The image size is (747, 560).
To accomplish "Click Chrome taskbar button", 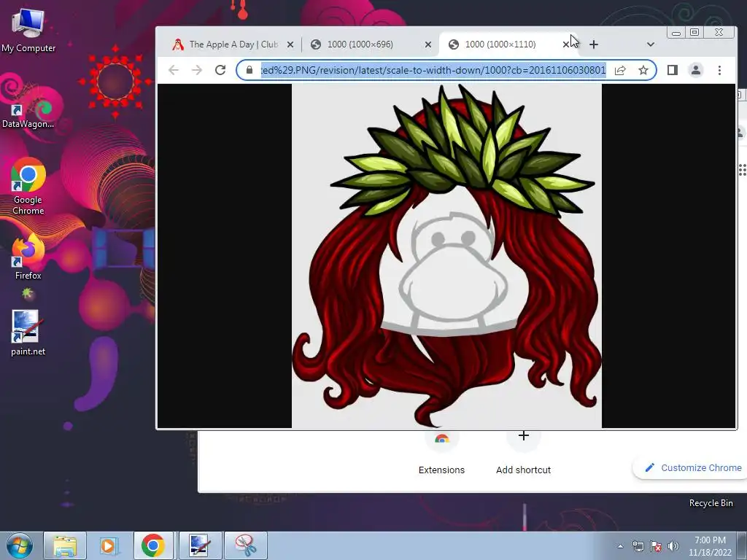I will coord(153,545).
